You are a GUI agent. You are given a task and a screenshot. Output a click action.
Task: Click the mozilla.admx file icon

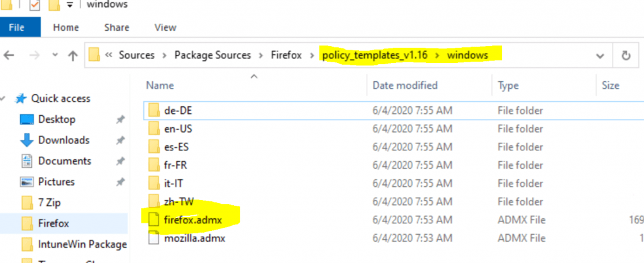[x=153, y=238]
